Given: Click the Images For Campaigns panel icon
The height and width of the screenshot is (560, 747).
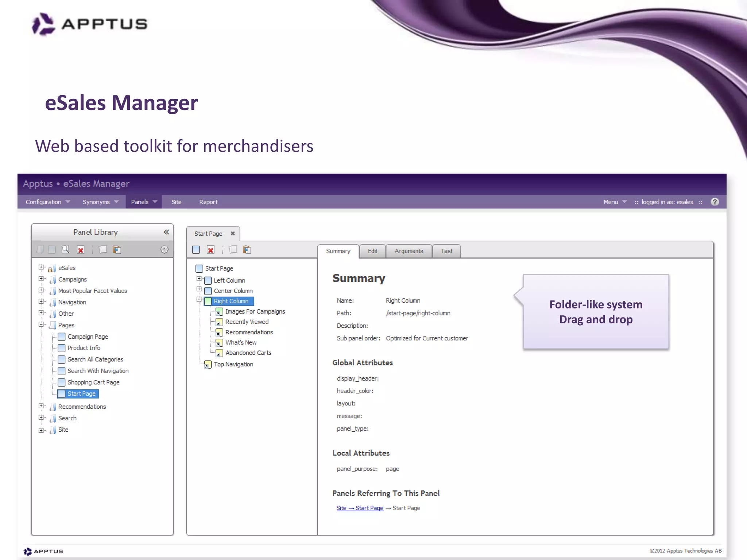Looking at the screenshot, I should [219, 312].
